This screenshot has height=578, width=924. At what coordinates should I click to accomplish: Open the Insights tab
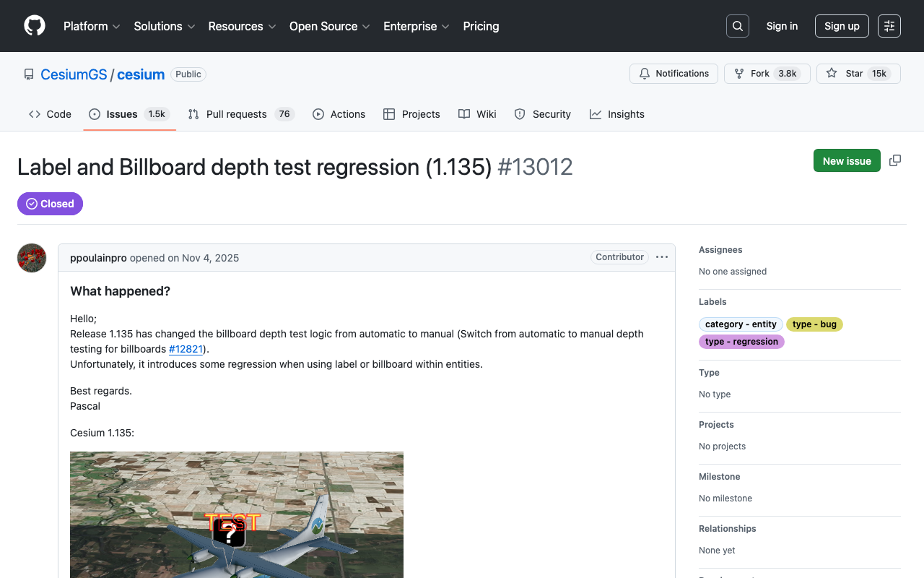point(617,114)
